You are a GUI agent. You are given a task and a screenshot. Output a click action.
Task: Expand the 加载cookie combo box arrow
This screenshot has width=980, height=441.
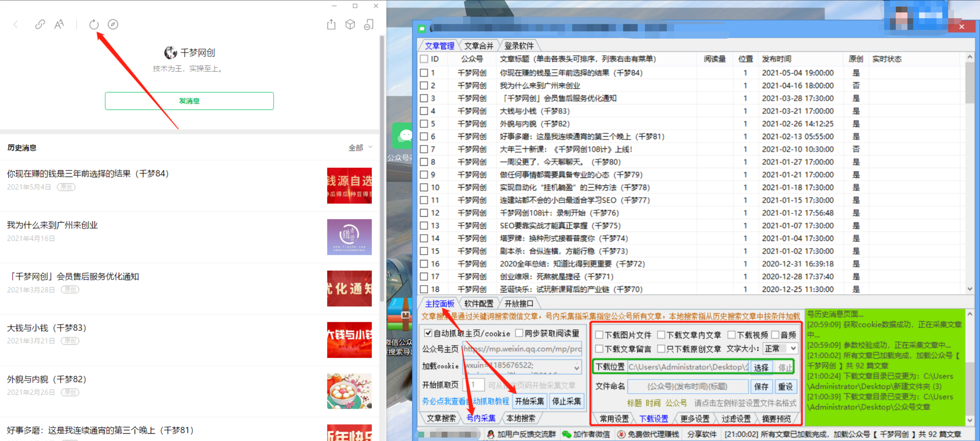577,367
